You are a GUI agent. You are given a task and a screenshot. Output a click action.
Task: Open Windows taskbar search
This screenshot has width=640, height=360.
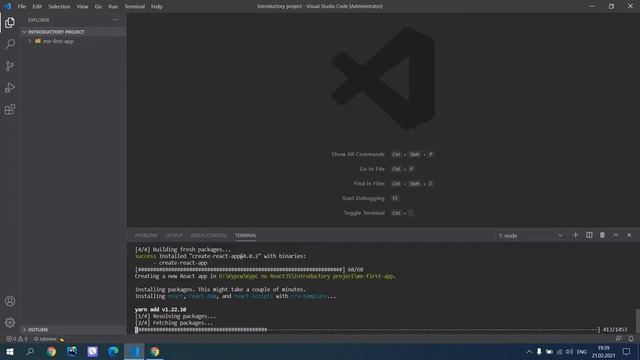pyautogui.click(x=30, y=351)
